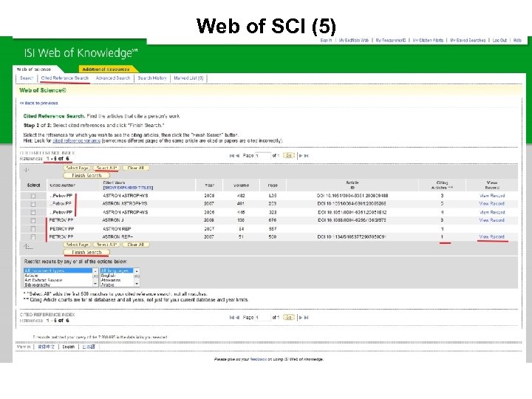Open My ResearcherID link
The width and height of the screenshot is (532, 399).
391,41
